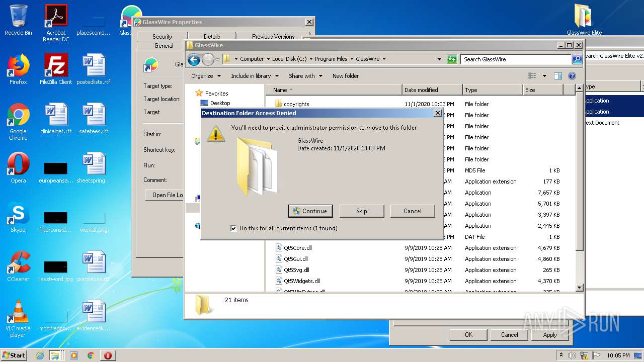
Task: Open Internet Explorer from taskbar
Action: [40, 355]
